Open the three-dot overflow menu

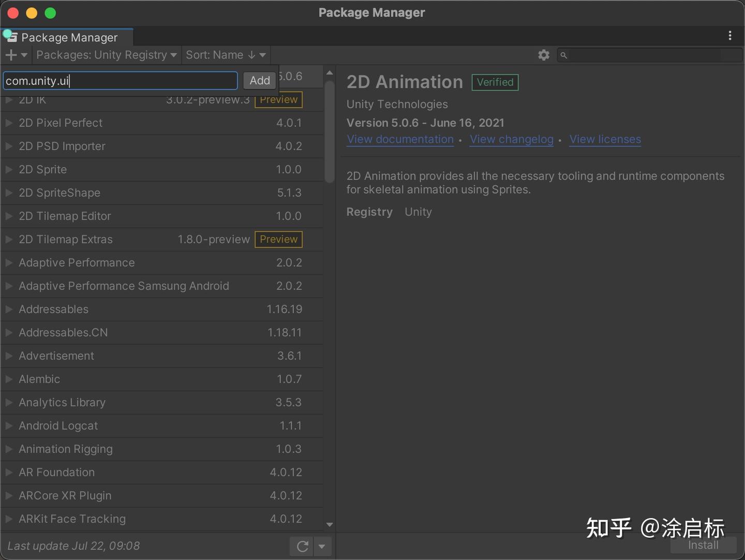pos(730,36)
